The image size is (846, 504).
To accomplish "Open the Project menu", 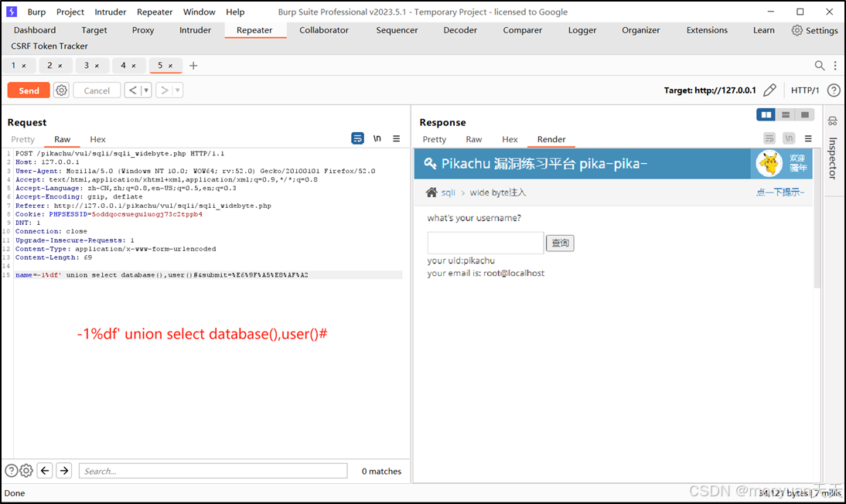I will click(70, 12).
